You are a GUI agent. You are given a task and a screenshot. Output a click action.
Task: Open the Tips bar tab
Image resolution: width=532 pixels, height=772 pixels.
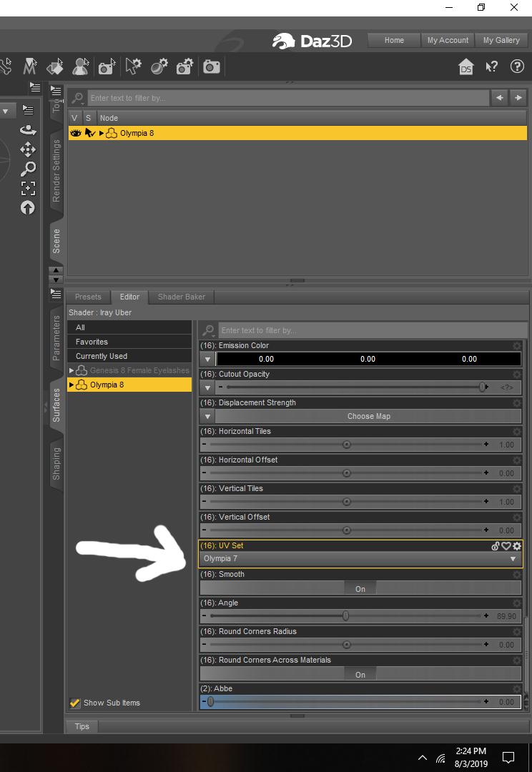pyautogui.click(x=82, y=726)
